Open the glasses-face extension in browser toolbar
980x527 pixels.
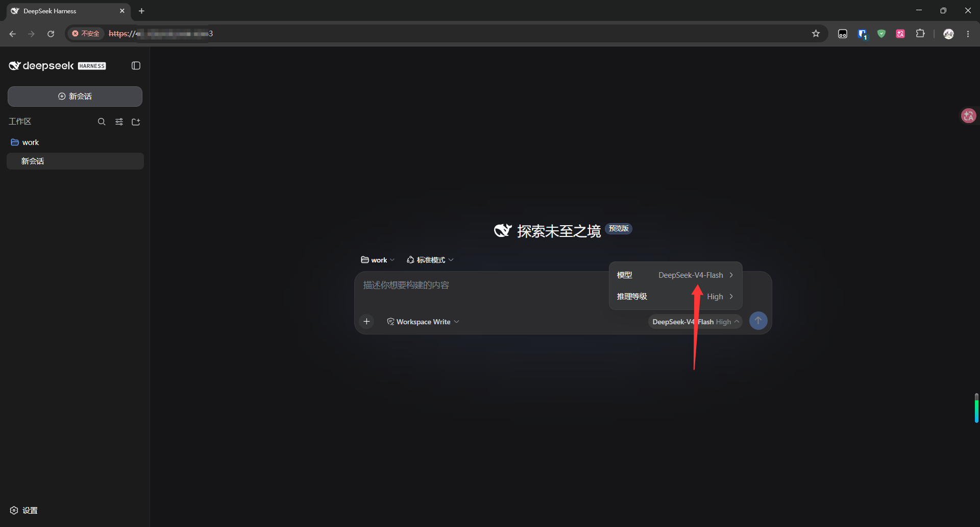(x=843, y=34)
